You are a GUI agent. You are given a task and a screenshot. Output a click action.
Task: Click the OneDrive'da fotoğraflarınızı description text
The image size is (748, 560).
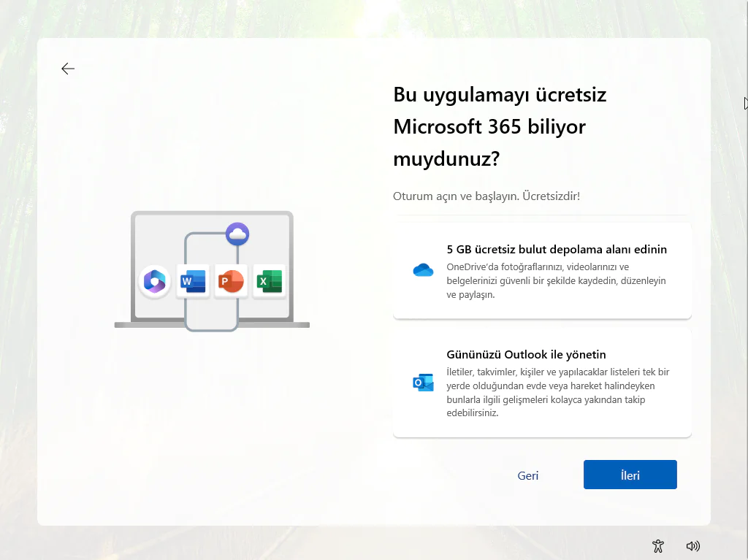(556, 280)
